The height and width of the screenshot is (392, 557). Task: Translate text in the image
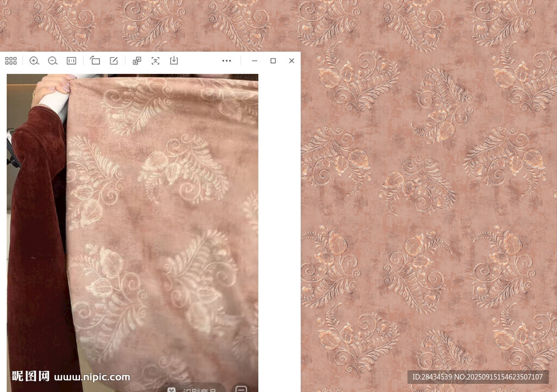tap(137, 61)
